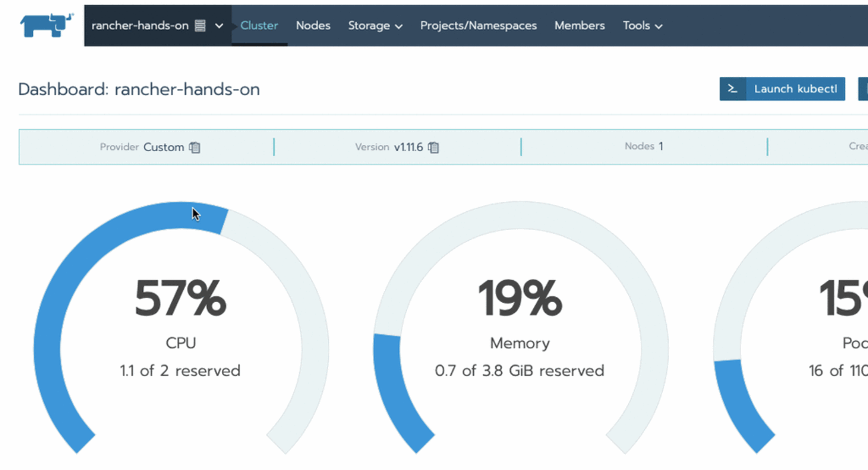Click the Rancher cow logo
Viewport: 868px width, 470px height.
pos(45,25)
